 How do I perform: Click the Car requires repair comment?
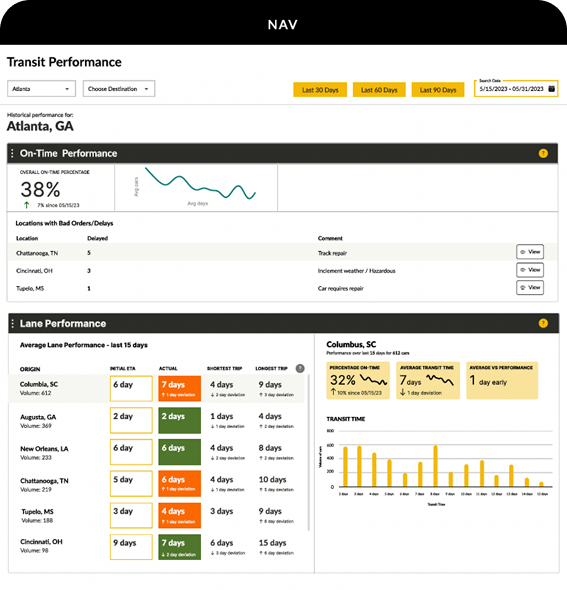[341, 289]
